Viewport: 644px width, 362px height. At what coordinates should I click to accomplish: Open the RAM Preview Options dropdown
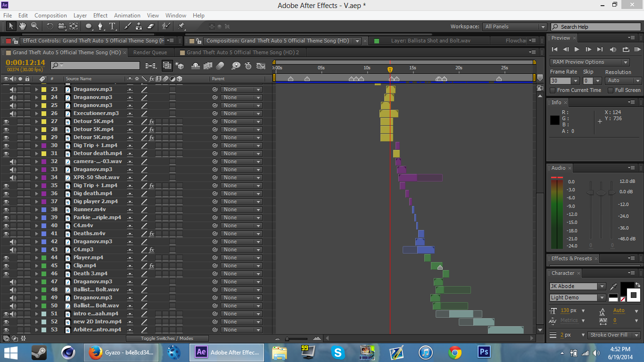[589, 62]
